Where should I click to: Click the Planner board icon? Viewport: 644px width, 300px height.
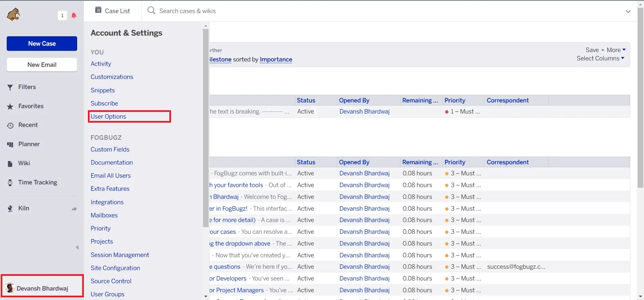pos(10,144)
